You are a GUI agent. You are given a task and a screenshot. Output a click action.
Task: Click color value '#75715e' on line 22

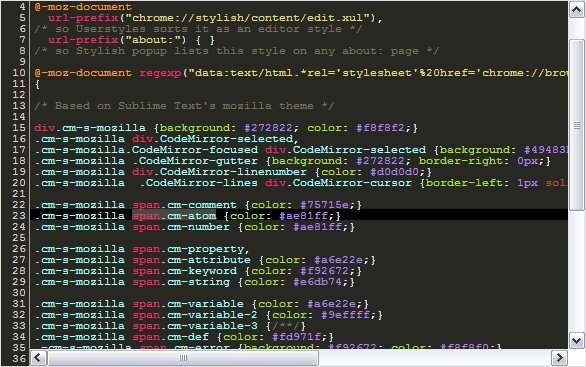point(324,205)
